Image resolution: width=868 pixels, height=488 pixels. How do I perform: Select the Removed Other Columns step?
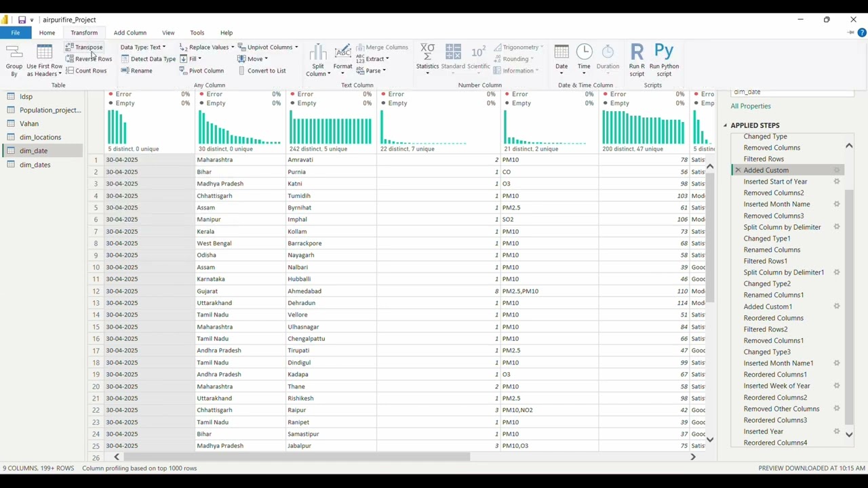pyautogui.click(x=781, y=409)
